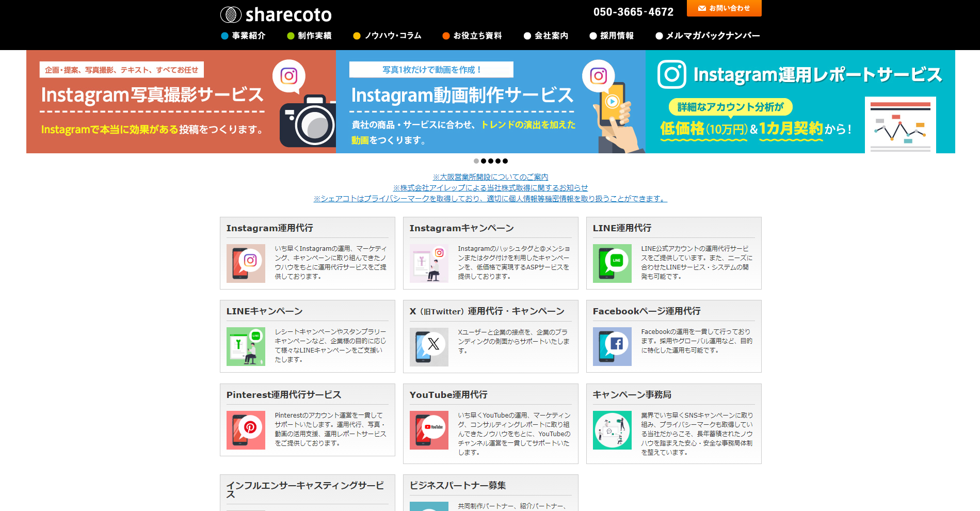980x511 pixels.
Task: Select the second carousel slide dot
Action: (484, 161)
